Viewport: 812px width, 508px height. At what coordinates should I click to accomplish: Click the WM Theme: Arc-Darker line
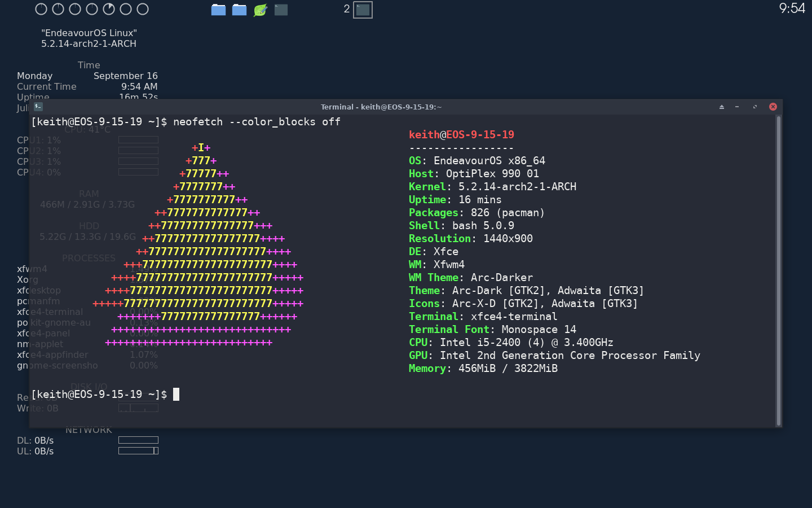coord(471,278)
